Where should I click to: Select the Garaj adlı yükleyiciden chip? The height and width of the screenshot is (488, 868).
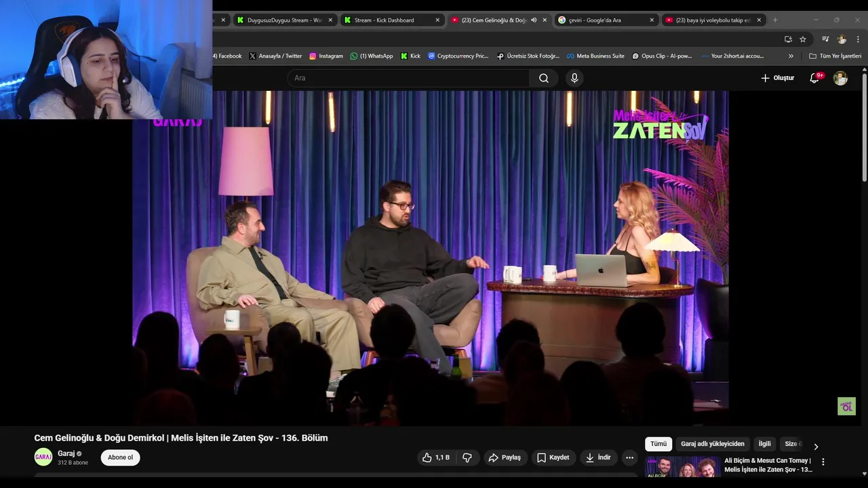pyautogui.click(x=713, y=444)
